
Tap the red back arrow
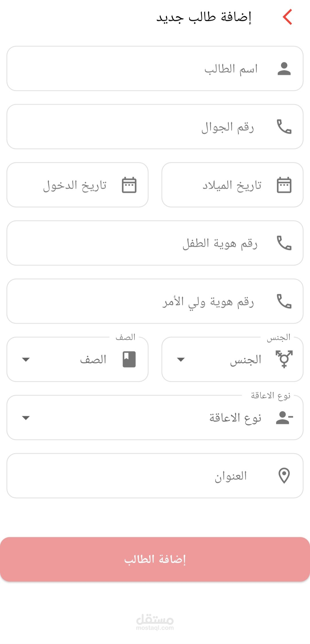[287, 17]
